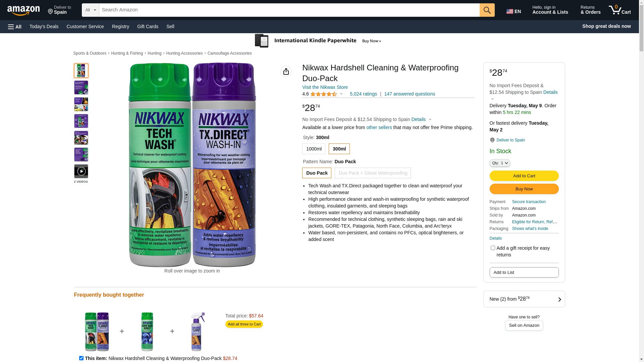
Task: Select the Duo Pack + Glove Waterproofing option
Action: [x=373, y=173]
